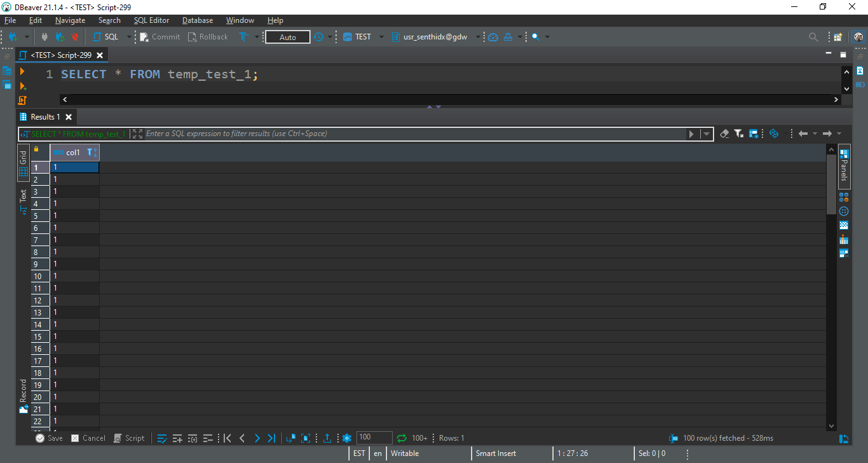Select the Results 1 tab
The height and width of the screenshot is (463, 868).
click(46, 117)
